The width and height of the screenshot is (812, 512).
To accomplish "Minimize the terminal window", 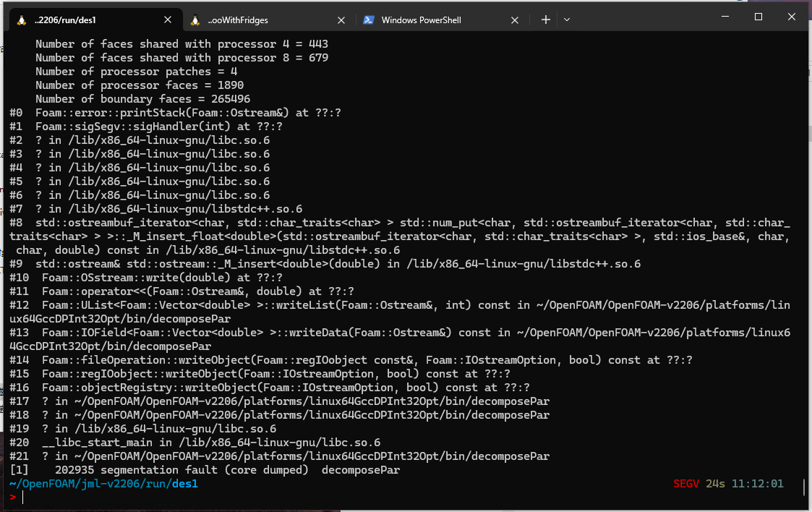I will [725, 17].
